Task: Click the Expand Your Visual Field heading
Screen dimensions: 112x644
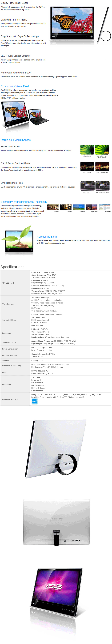Action: pos(15,86)
